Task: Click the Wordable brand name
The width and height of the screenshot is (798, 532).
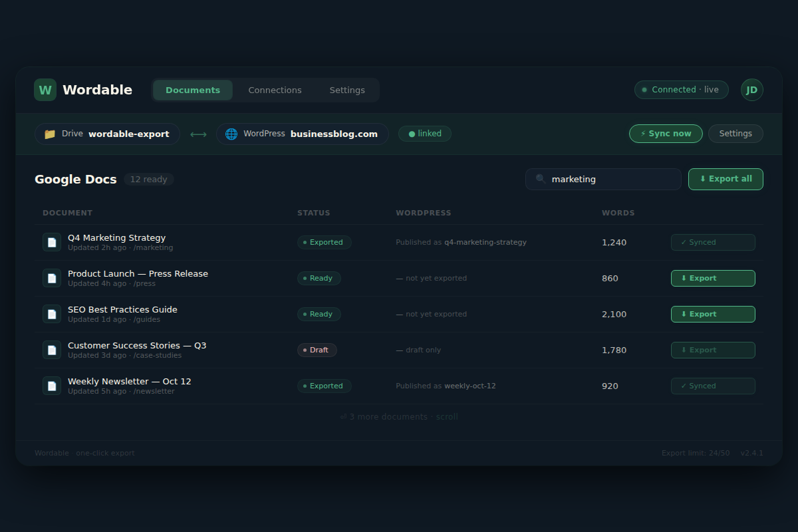Action: (97, 90)
